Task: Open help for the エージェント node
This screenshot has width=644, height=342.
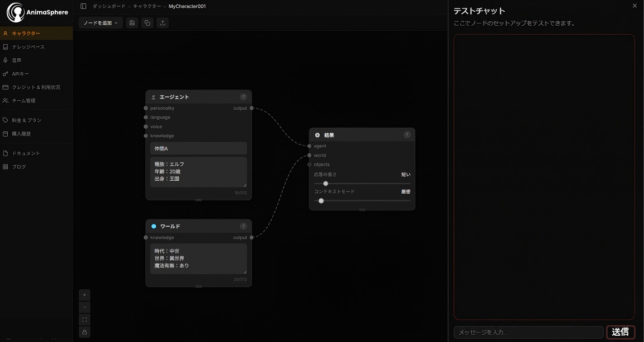Action: coord(243,96)
